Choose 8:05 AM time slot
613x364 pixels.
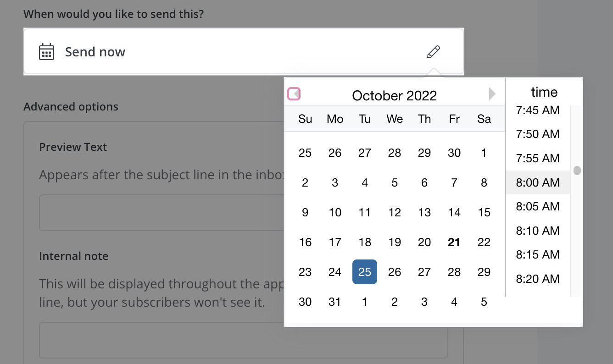coord(538,206)
